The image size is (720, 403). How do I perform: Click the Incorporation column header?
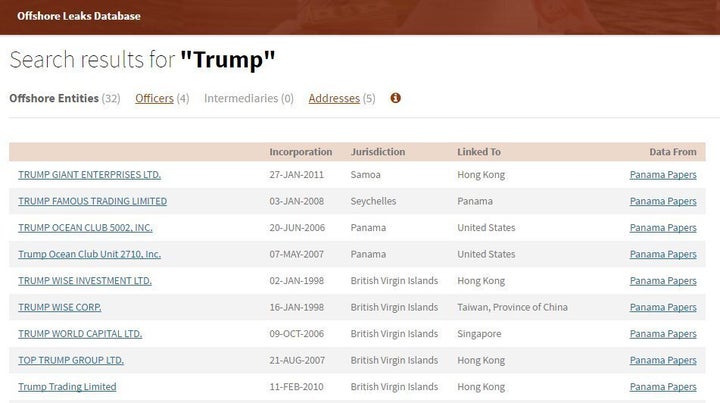(301, 152)
